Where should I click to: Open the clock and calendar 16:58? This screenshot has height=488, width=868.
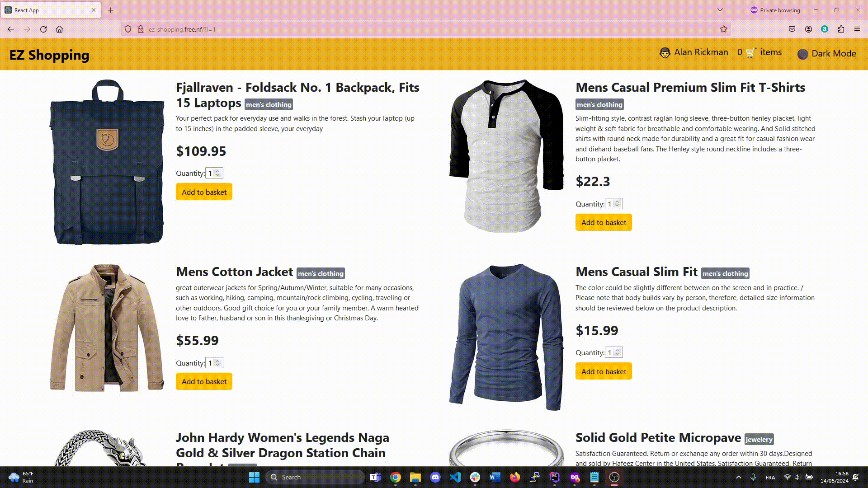pos(835,477)
